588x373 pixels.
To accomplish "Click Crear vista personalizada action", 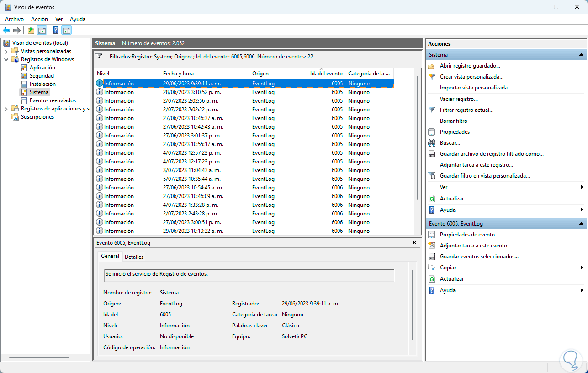I will coord(471,77).
